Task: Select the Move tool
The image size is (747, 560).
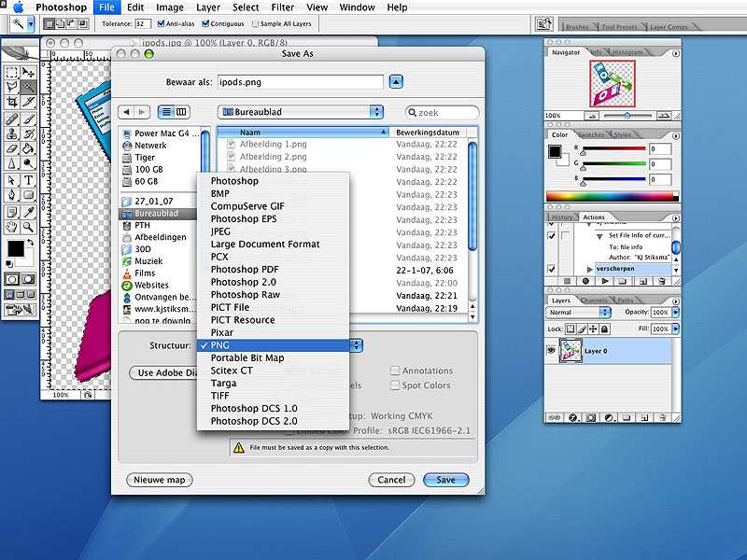Action: [29, 72]
